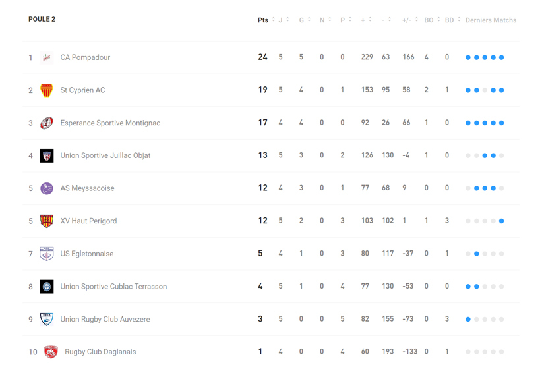Click the Union Sportive Cublac Terrasson logo
Image resolution: width=542 pixels, height=392 pixels.
point(46,287)
